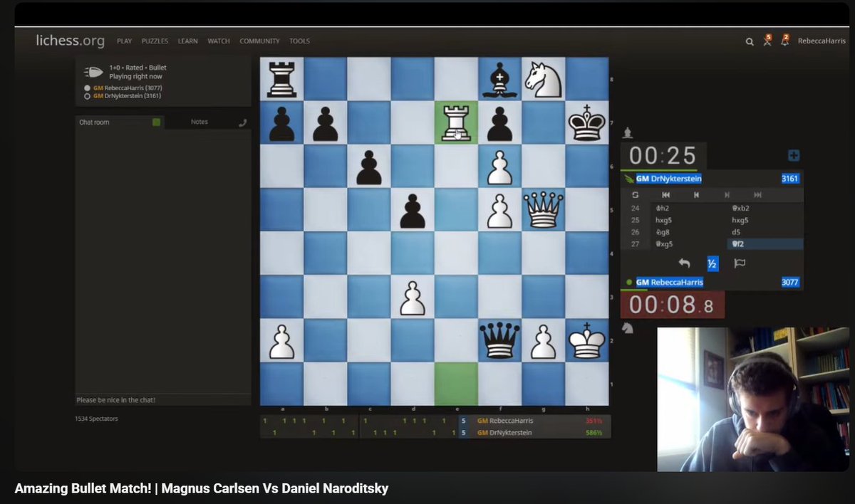
Task: Select the pawn on g2
Action: point(544,340)
